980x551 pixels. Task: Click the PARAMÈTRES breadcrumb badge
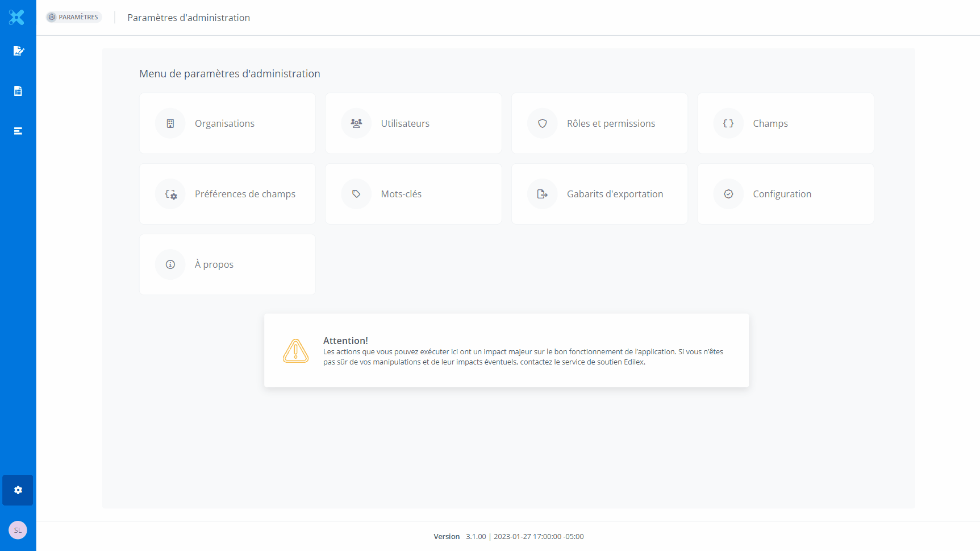(x=74, y=17)
